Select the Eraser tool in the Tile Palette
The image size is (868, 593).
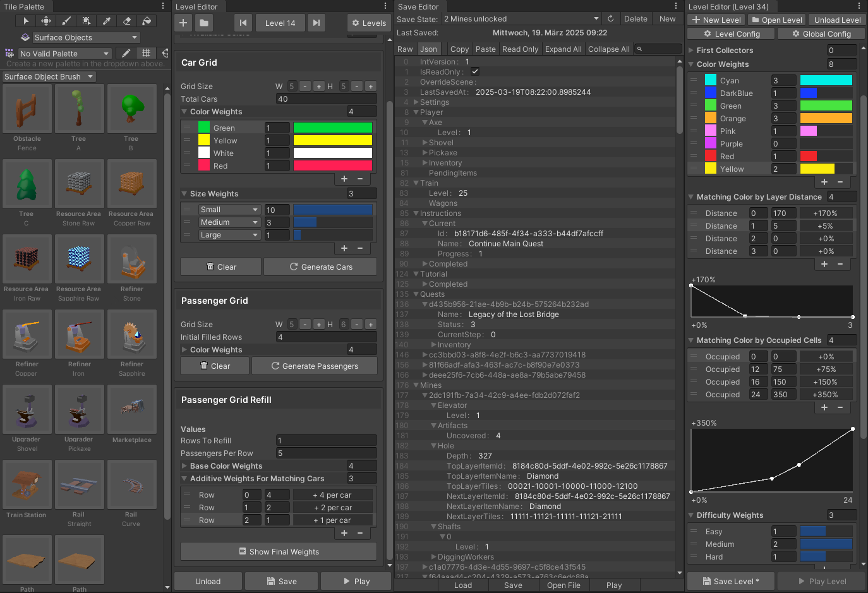coord(128,21)
